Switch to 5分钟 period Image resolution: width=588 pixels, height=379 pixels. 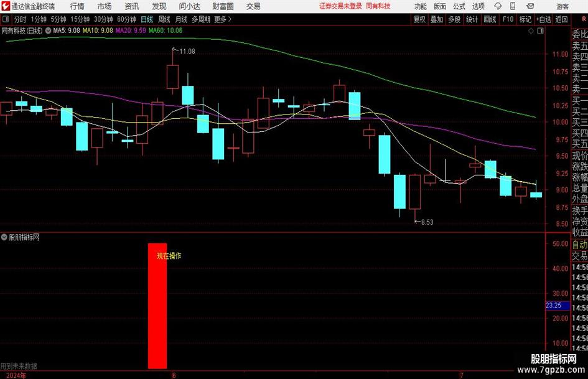coord(58,19)
